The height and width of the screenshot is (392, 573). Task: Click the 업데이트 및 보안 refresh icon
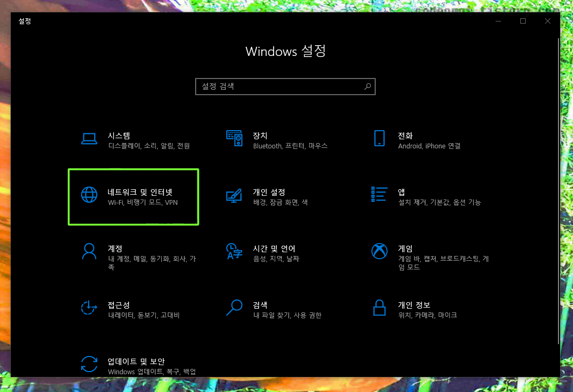coord(89,364)
